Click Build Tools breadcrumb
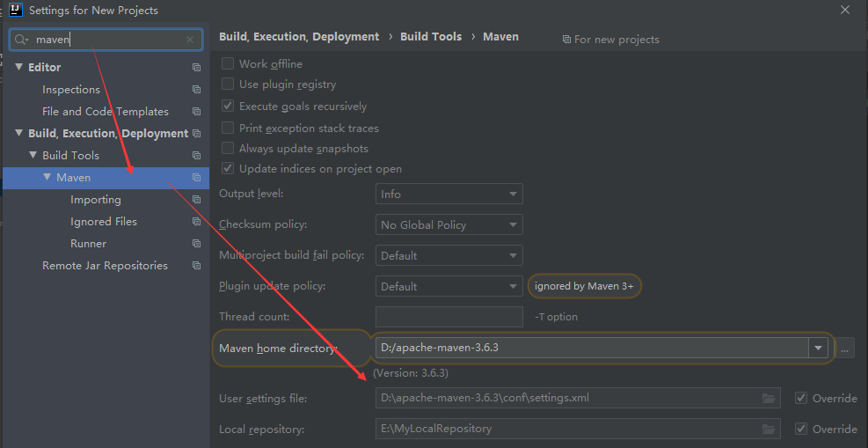The image size is (868, 448). [431, 37]
